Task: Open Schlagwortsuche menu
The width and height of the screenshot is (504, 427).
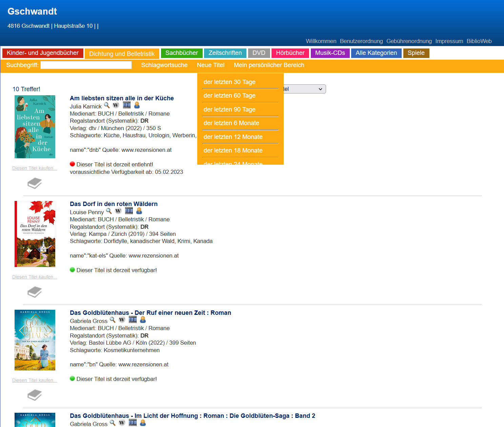Action: tap(164, 65)
